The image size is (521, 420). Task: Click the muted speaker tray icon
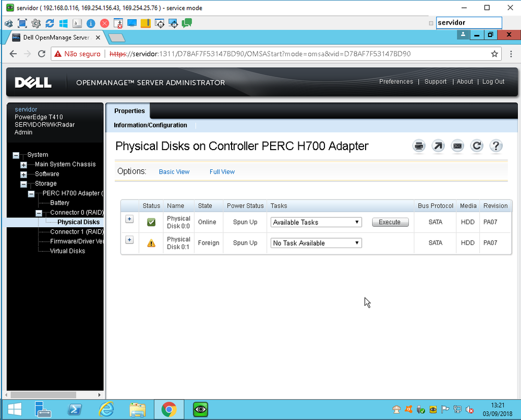click(x=469, y=410)
